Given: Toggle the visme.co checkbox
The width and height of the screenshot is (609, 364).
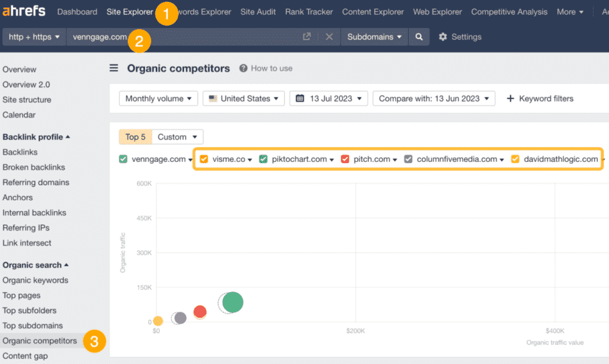Looking at the screenshot, I should pos(204,159).
